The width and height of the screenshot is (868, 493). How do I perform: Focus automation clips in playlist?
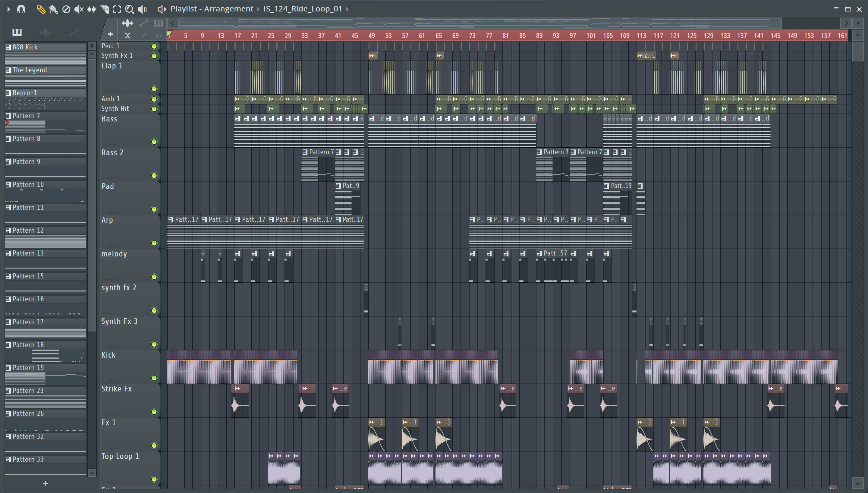(143, 23)
